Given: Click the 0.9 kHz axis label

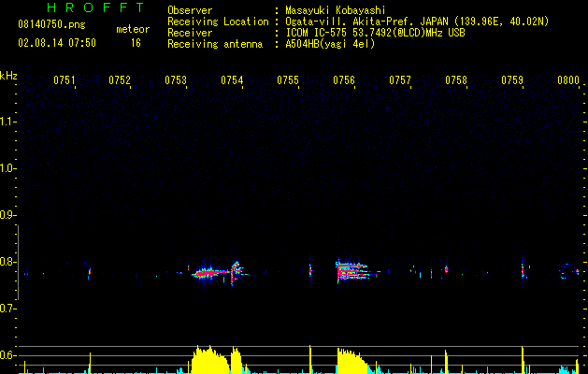Looking at the screenshot, I should (7, 215).
